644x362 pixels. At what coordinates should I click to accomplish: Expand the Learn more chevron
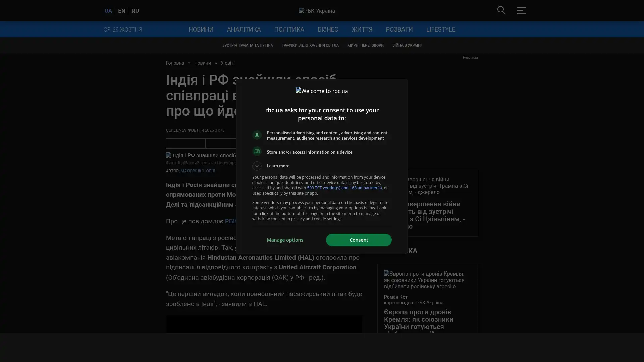pos(257,166)
